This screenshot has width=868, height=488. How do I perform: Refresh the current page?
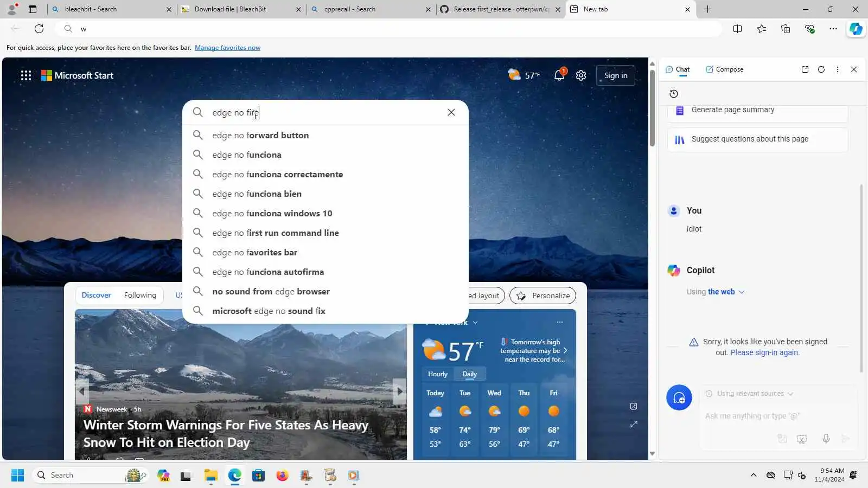(x=39, y=29)
